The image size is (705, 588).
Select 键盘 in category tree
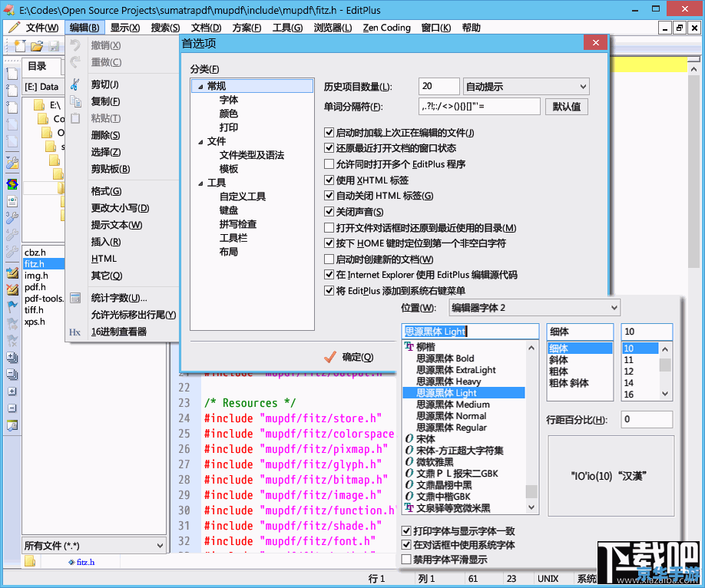(228, 210)
